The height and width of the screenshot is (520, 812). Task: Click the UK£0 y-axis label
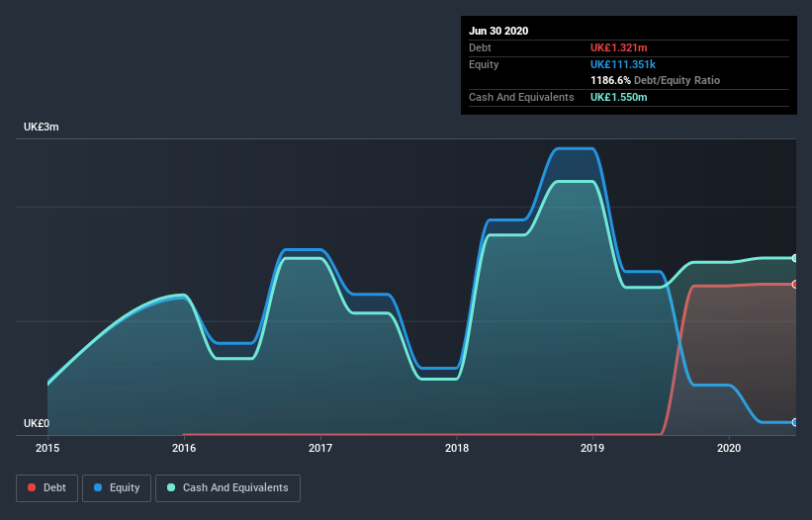pyautogui.click(x=37, y=423)
